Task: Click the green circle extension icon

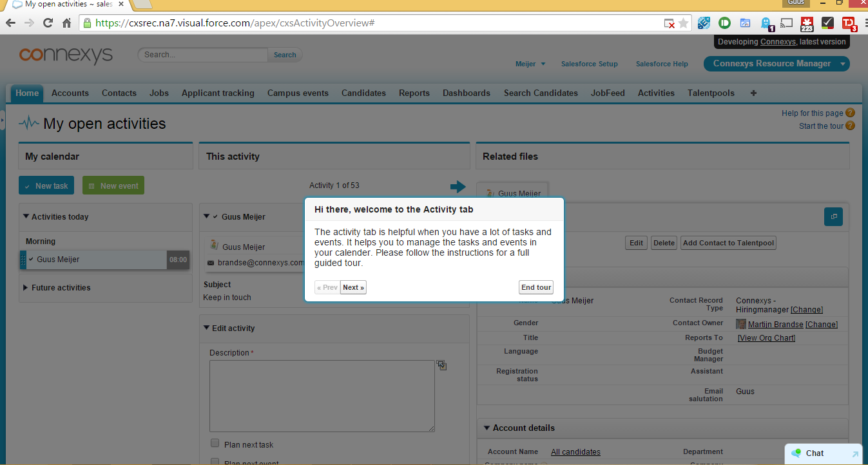Action: (724, 23)
